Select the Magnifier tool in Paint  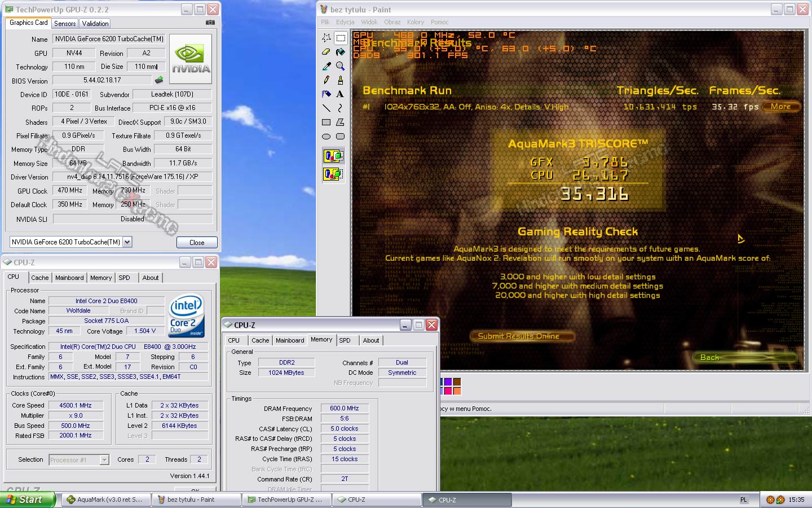pos(341,66)
